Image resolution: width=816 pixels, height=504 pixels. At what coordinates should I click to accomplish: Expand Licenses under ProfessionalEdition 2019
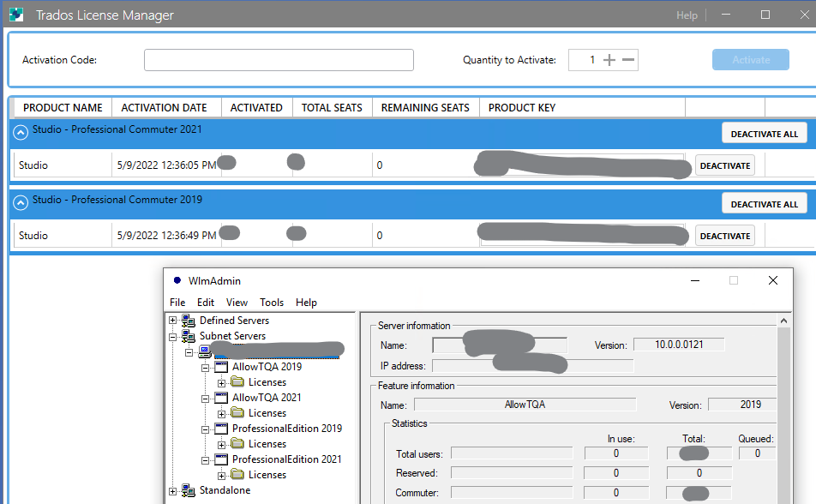pos(222,445)
